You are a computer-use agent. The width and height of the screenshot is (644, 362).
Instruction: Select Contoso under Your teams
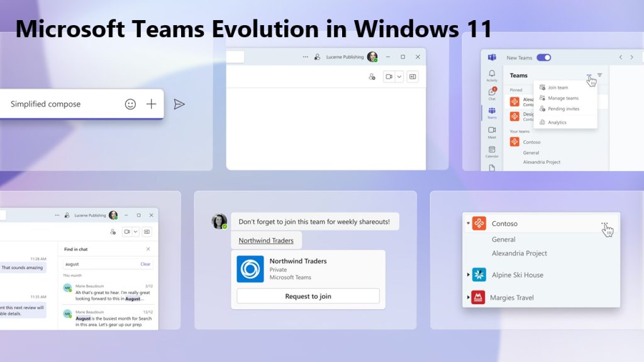click(x=531, y=142)
